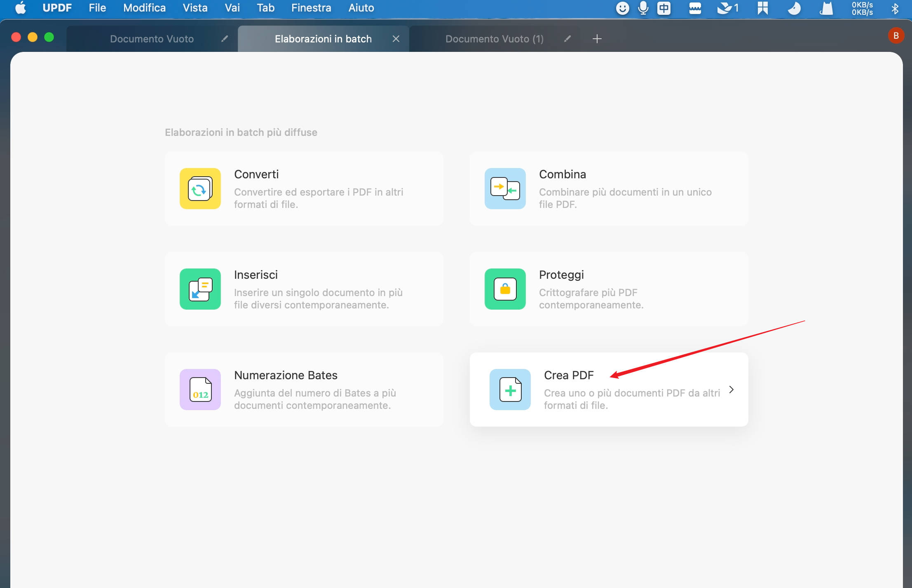Viewport: 912px width, 588px height.
Task: Close the Elaborazioni in batch tab
Action: click(x=396, y=39)
